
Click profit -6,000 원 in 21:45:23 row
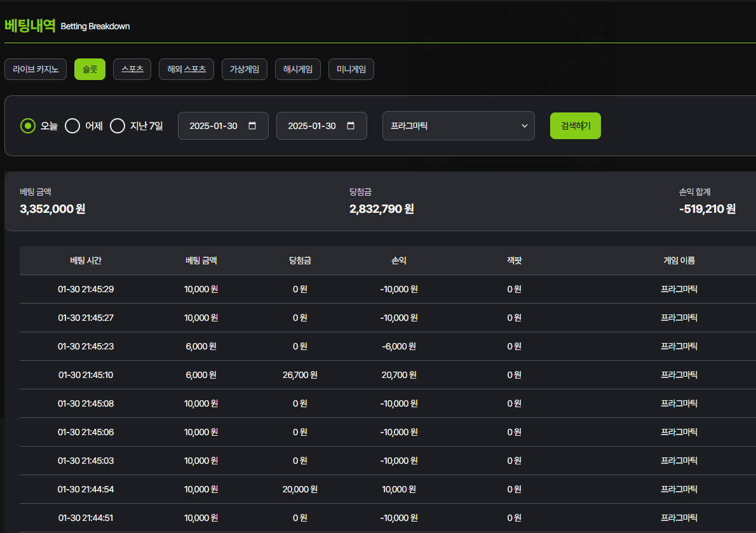point(399,346)
